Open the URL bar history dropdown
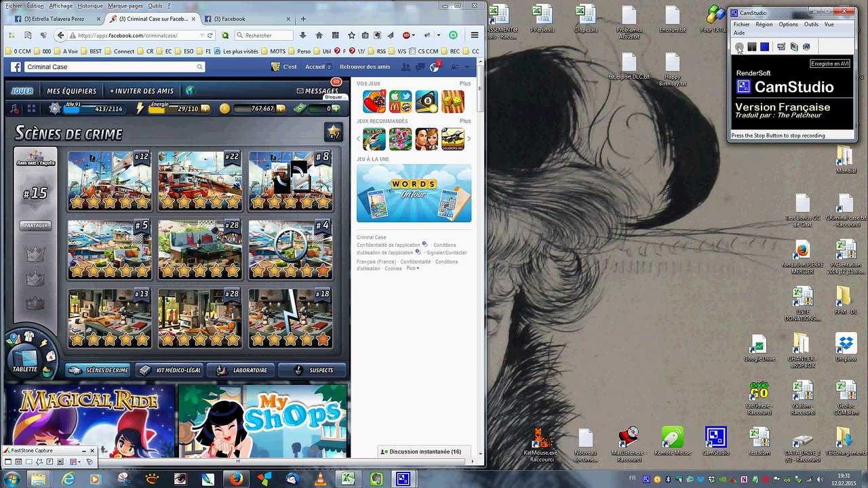868x488 pixels. (201, 35)
